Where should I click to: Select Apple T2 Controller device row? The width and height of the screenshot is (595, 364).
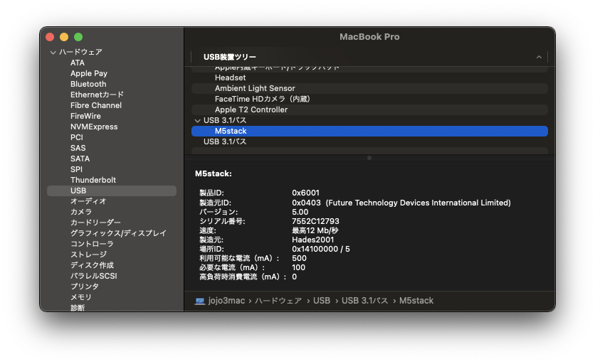[369, 109]
